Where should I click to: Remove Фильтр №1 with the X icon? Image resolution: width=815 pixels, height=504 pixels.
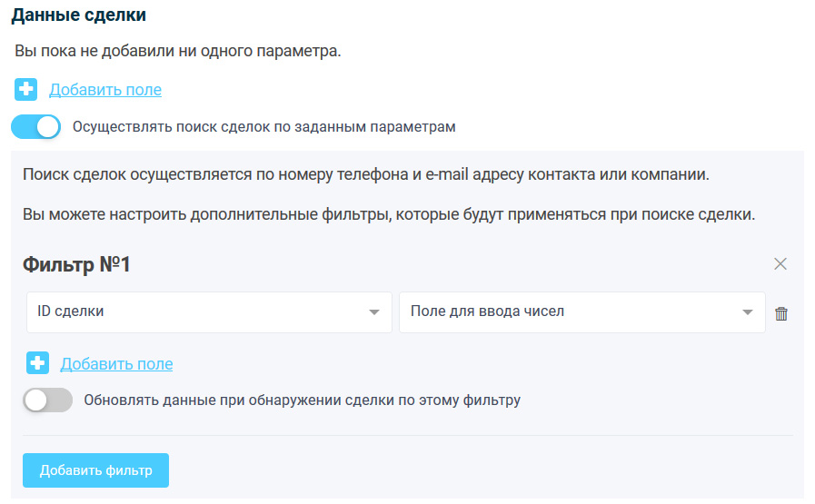780,264
